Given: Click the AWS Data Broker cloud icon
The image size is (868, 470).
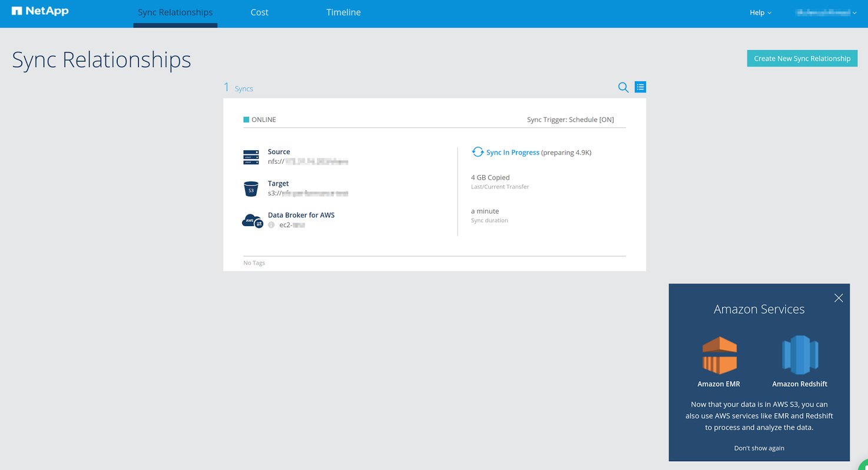Looking at the screenshot, I should [252, 221].
